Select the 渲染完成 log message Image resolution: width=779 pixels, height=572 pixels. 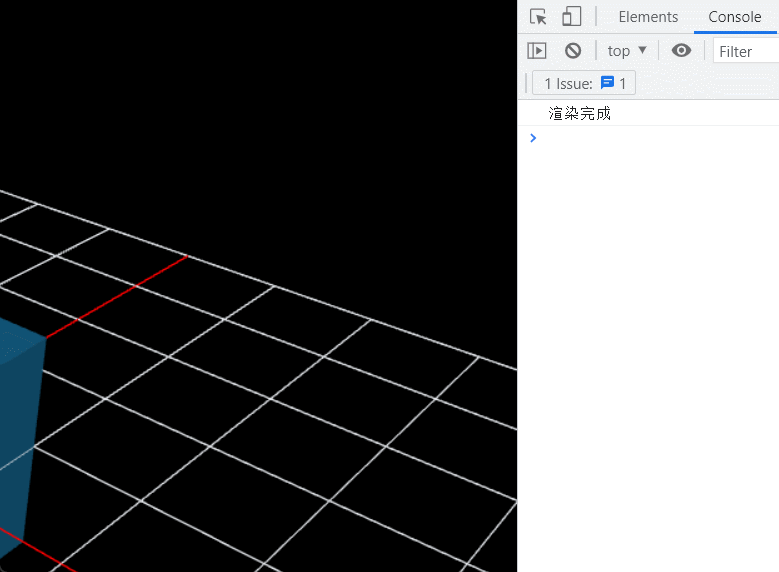tap(580, 113)
